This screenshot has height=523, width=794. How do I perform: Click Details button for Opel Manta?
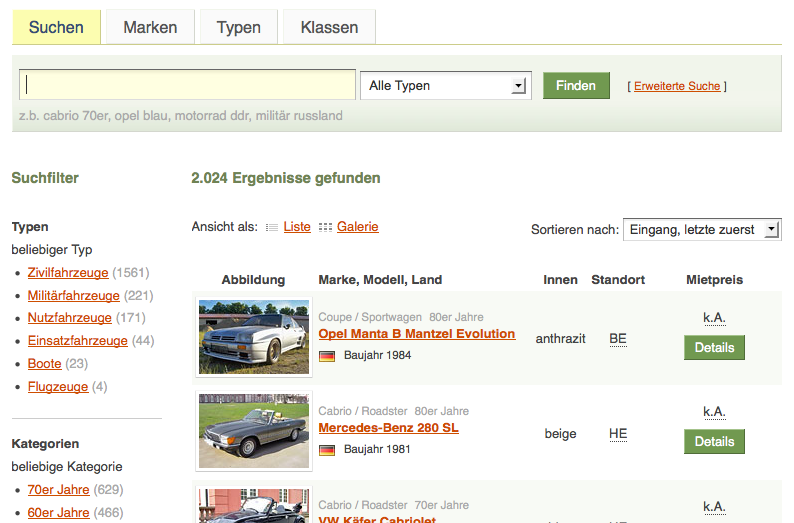pyautogui.click(x=714, y=348)
